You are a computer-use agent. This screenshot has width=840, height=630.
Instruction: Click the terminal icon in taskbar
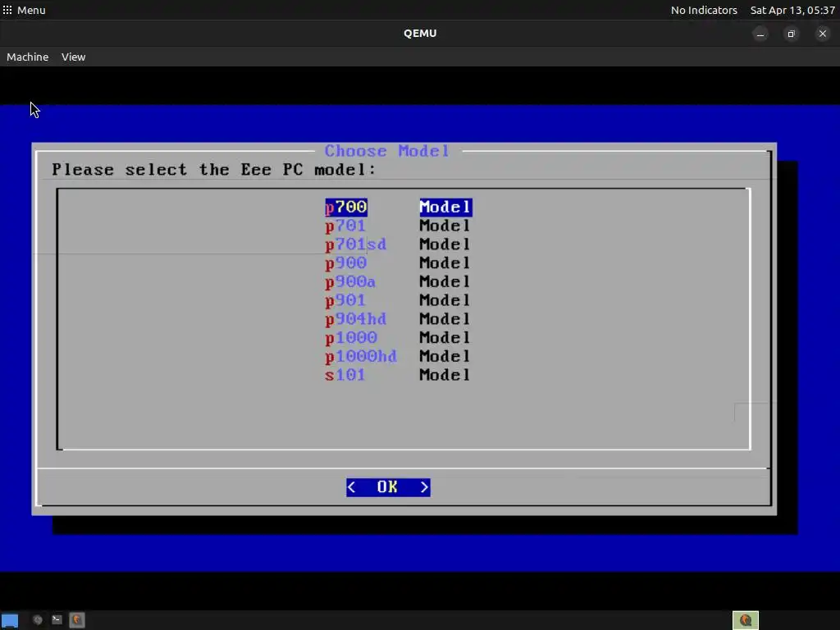tap(57, 620)
